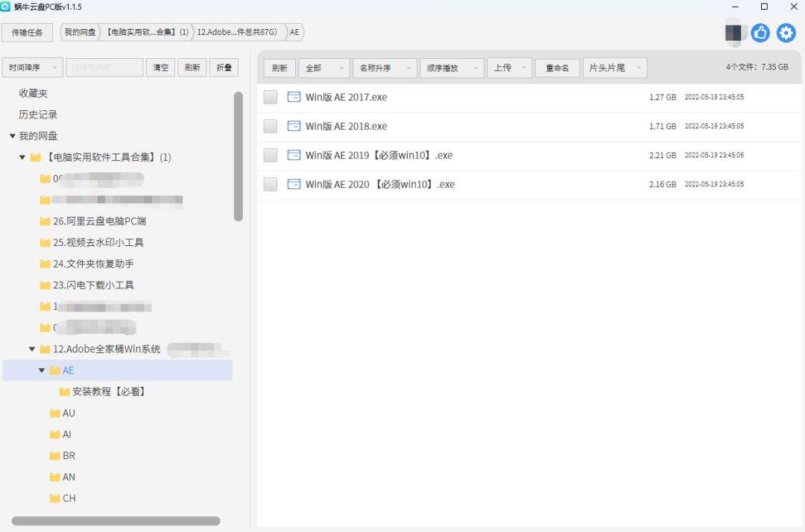Collapse the 我的网盘 tree node arrow

13,136
